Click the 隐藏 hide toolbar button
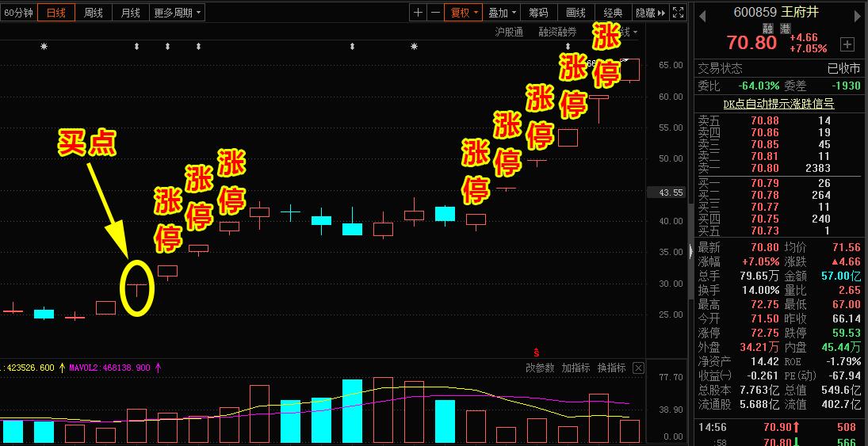The image size is (868, 446). coord(651,13)
